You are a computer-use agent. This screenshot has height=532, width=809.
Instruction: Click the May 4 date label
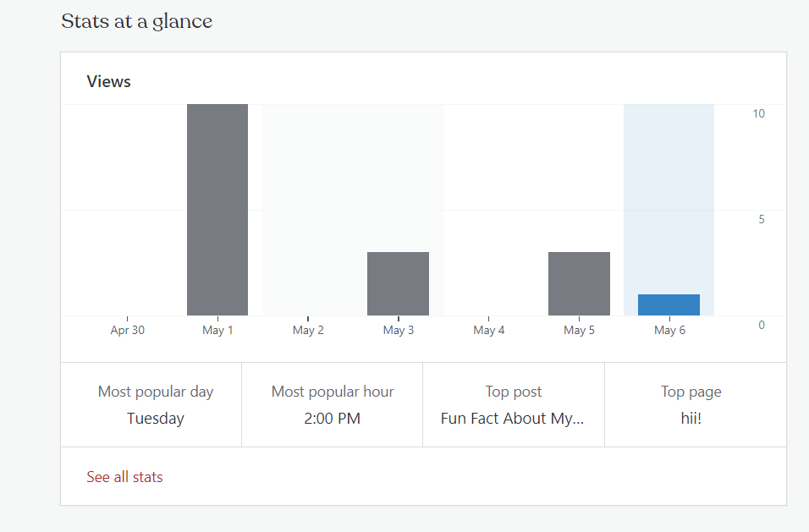pyautogui.click(x=489, y=330)
